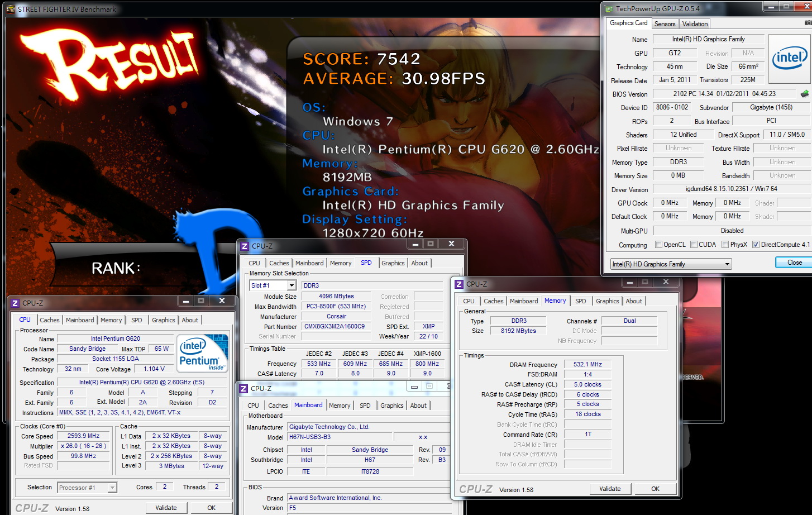
Task: Open the About tab in the CPU-Z processor window
Action: pyautogui.click(x=190, y=320)
